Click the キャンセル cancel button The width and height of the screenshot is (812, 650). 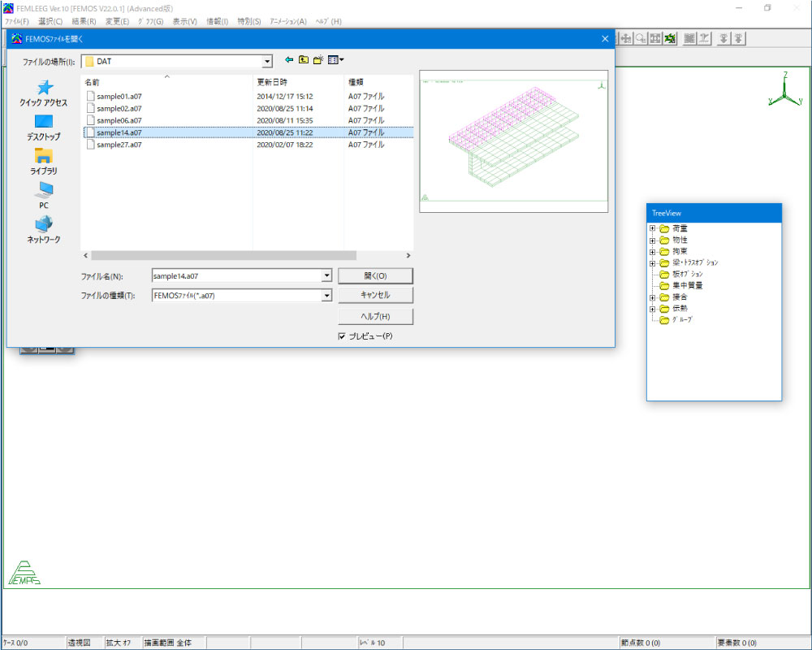[375, 295]
